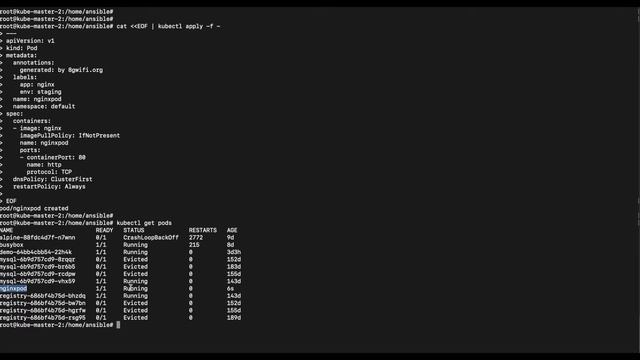640x360 pixels.
Task: Click the 'env: staging' label line
Action: coord(40,92)
